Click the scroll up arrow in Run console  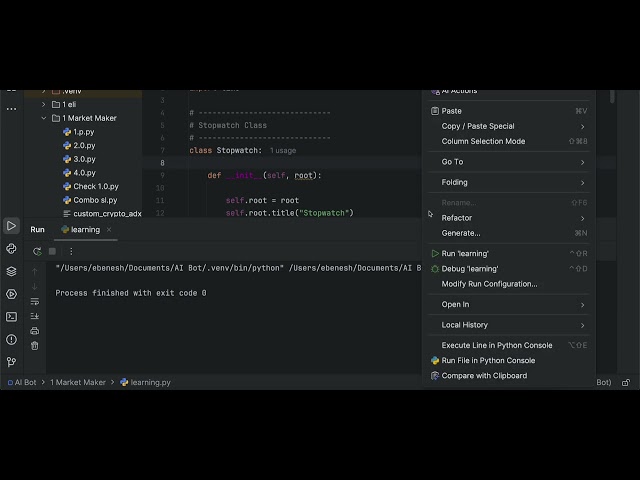pos(35,271)
